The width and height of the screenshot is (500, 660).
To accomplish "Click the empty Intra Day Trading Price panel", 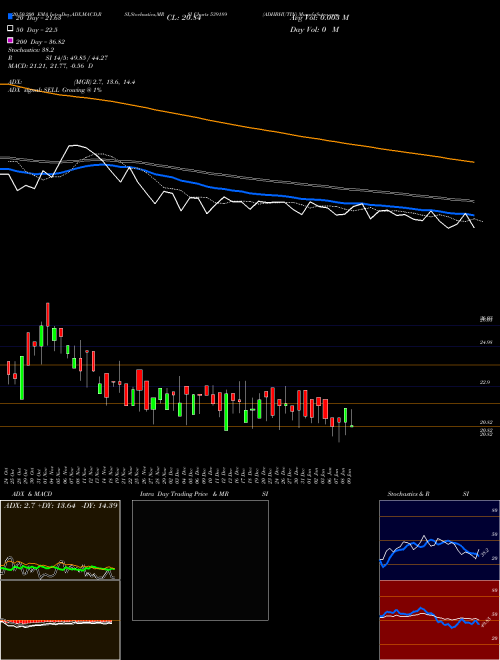I will pos(200,560).
